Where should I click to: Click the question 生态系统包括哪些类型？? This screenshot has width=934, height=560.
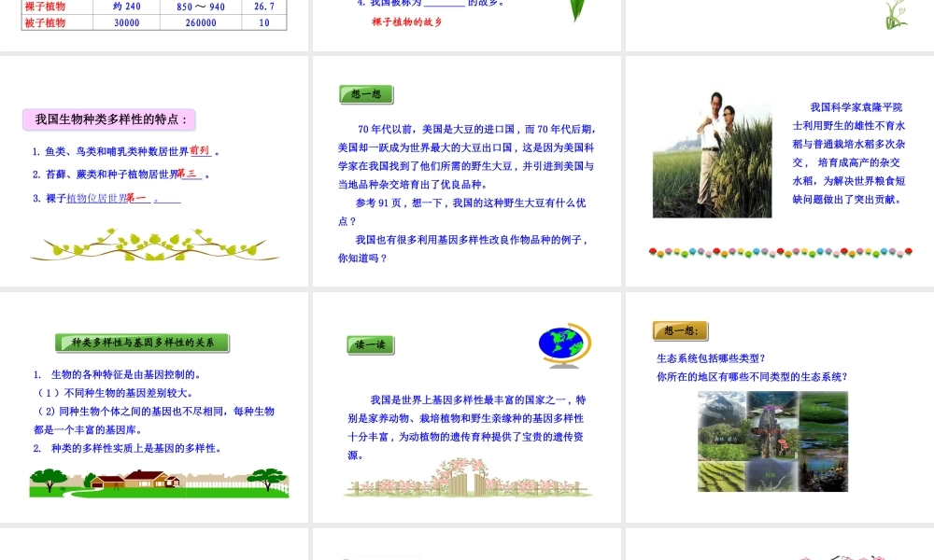(x=711, y=358)
